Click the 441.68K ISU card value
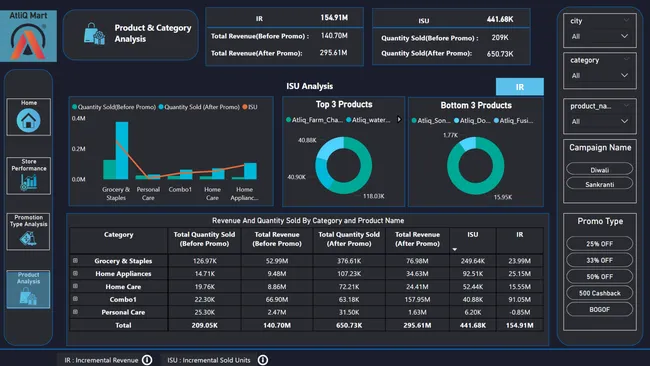This screenshot has width=650, height=366. click(500, 19)
